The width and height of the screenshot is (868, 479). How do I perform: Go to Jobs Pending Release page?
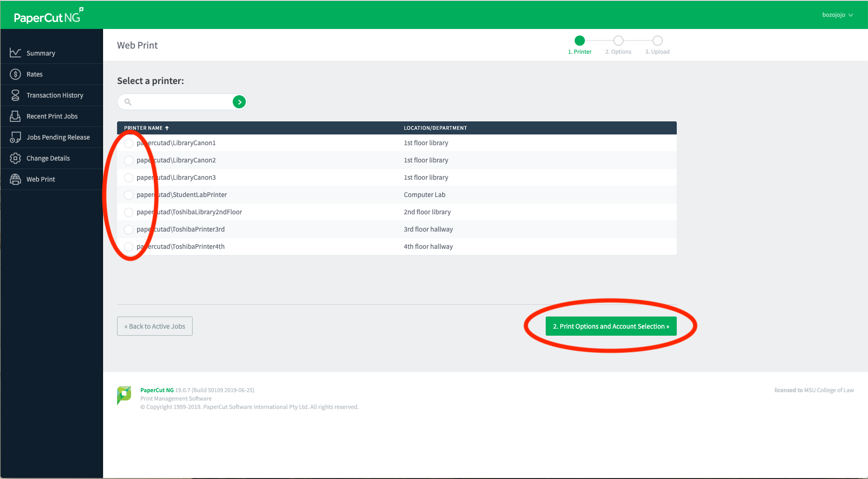tap(58, 137)
